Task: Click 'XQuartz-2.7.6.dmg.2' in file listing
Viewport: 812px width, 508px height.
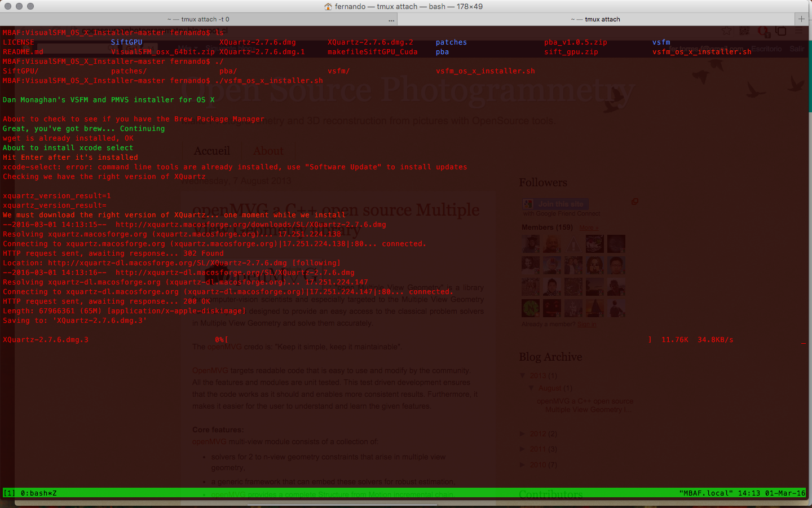Action: pyautogui.click(x=370, y=42)
